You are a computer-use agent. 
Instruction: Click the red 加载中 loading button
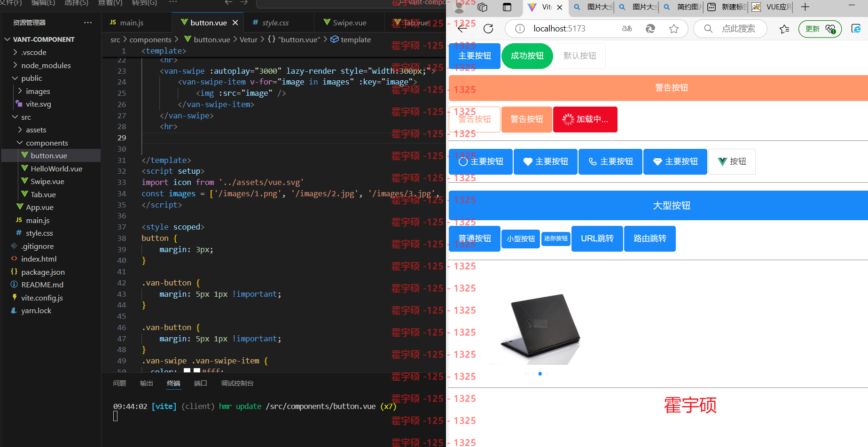coord(585,119)
